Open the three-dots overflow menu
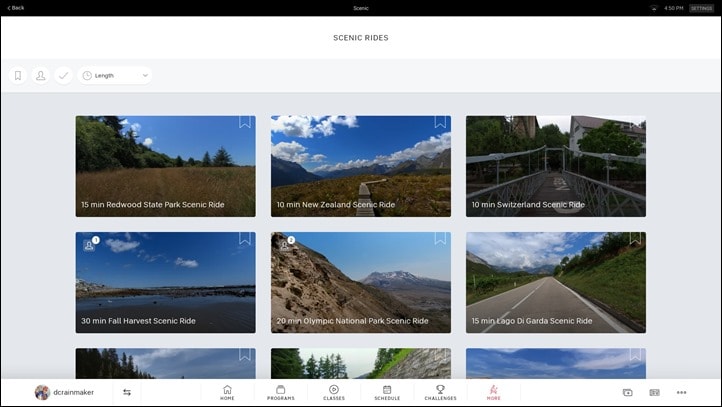Viewport: 722px width, 407px height. coord(681,392)
